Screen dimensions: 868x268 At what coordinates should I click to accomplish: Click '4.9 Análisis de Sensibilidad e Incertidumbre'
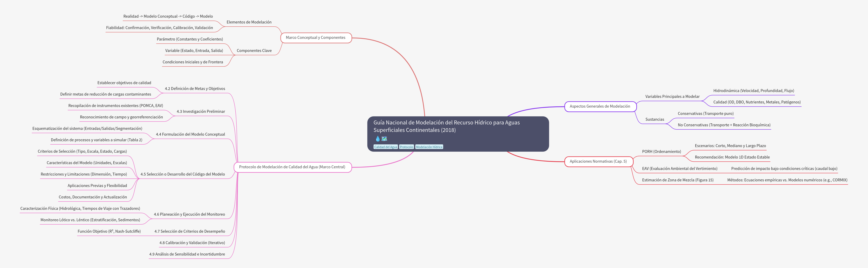187,254
